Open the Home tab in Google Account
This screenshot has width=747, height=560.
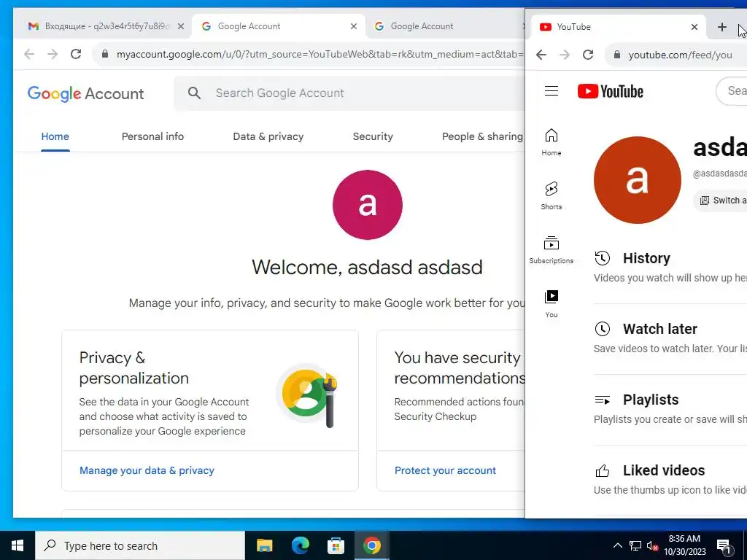click(55, 136)
